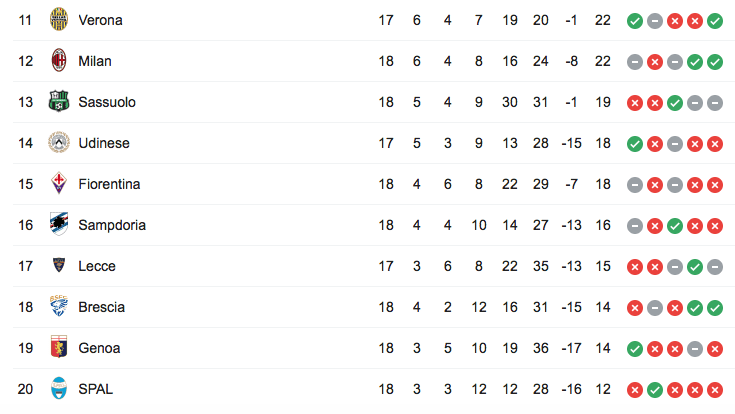Click the Udinese club crest icon
The width and height of the screenshot is (735, 414).
(x=59, y=143)
